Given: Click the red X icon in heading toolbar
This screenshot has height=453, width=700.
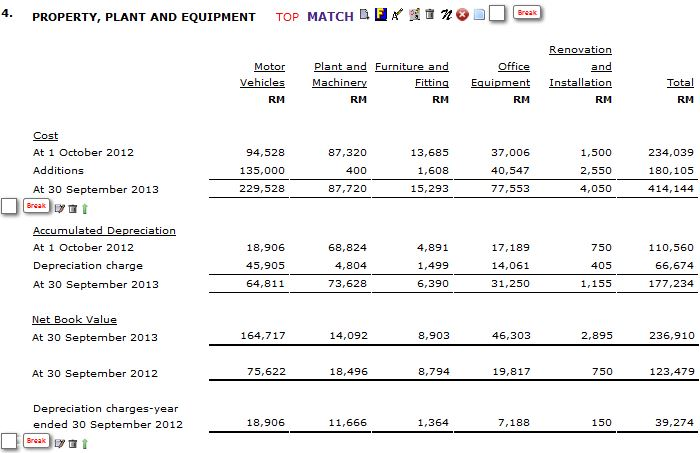Looking at the screenshot, I should pos(462,15).
